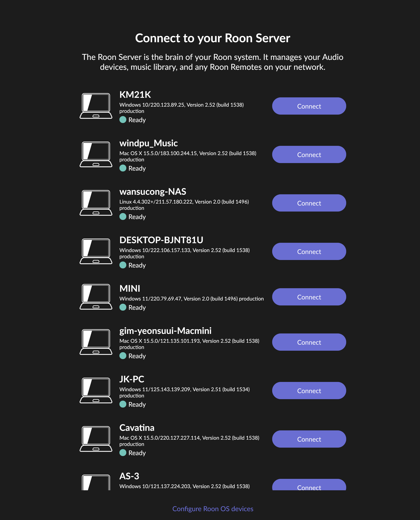Connect to gim-yeonsuui-Macmini server
This screenshot has width=420, height=520.
[309, 342]
